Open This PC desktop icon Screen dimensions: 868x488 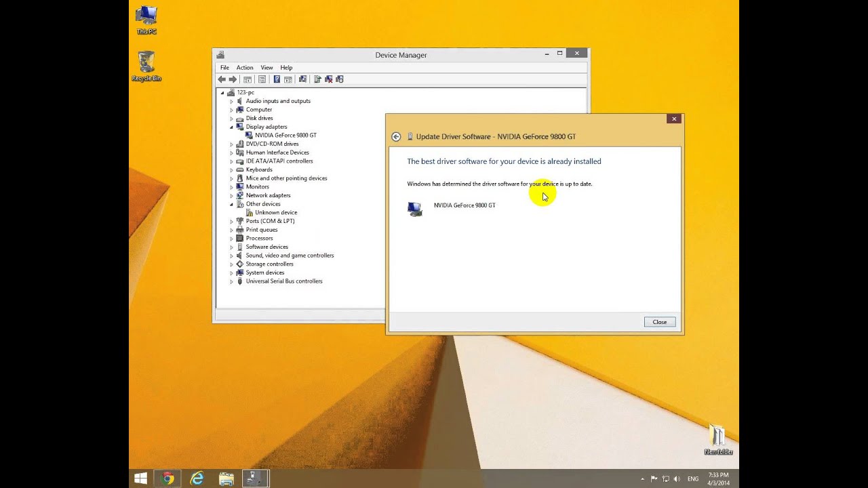[146, 20]
